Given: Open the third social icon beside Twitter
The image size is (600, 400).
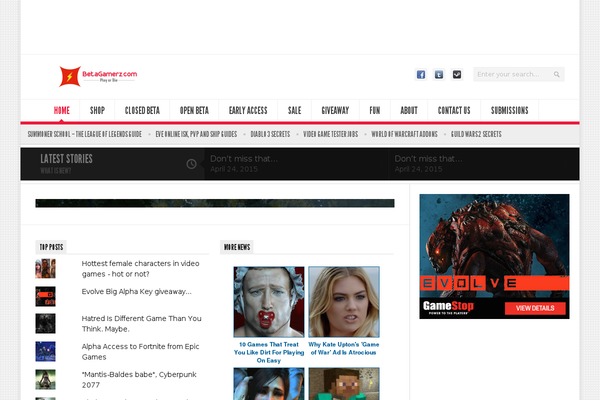Looking at the screenshot, I should (x=457, y=74).
